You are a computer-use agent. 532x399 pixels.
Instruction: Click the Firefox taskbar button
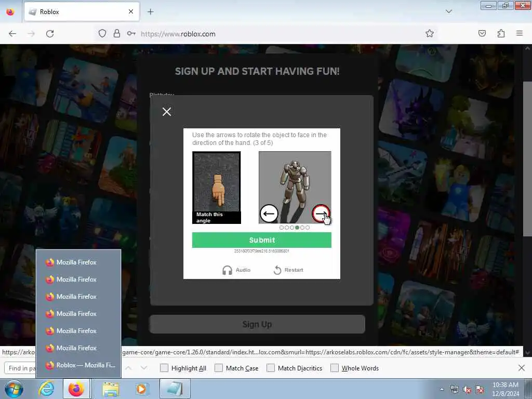[x=76, y=389]
